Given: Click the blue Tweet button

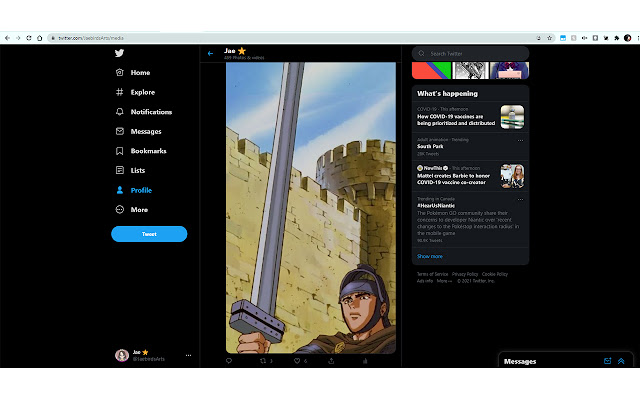Looking at the screenshot, I should [149, 234].
